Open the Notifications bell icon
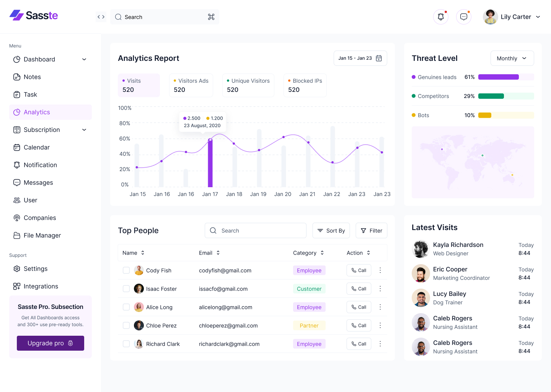This screenshot has width=551, height=392. 440,16
